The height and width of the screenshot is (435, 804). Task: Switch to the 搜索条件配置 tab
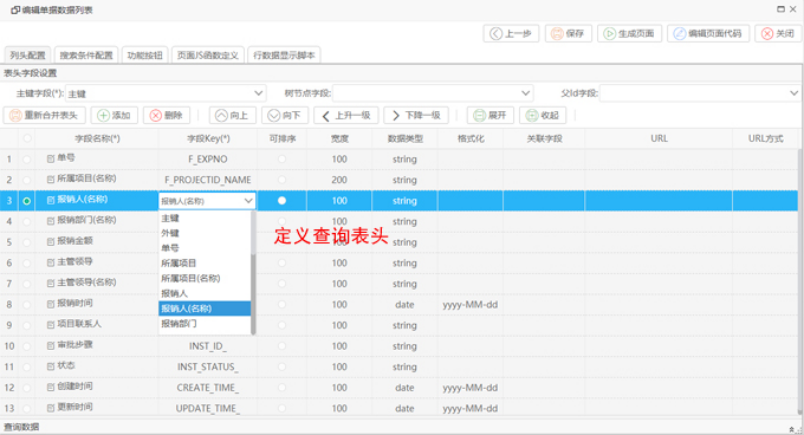86,55
